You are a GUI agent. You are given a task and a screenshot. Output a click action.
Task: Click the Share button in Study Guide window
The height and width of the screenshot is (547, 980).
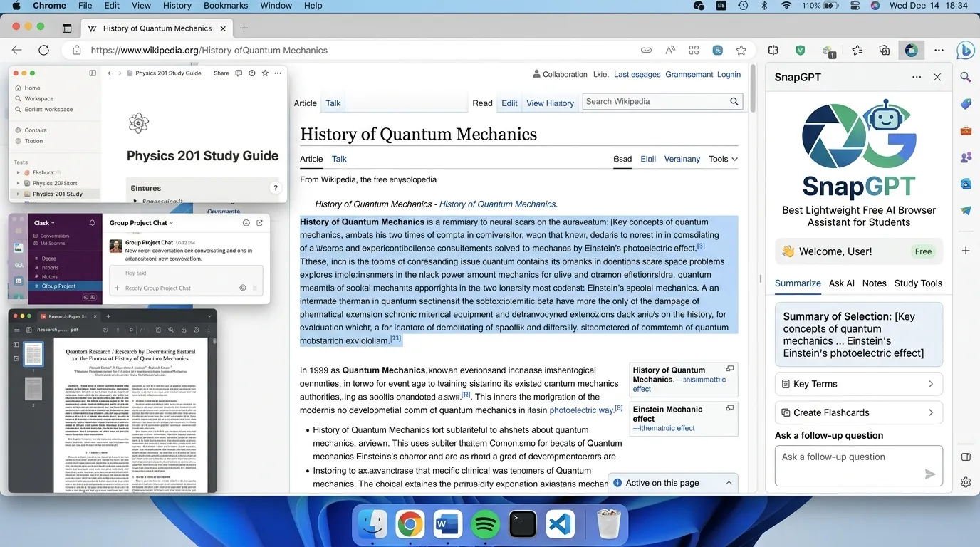221,73
